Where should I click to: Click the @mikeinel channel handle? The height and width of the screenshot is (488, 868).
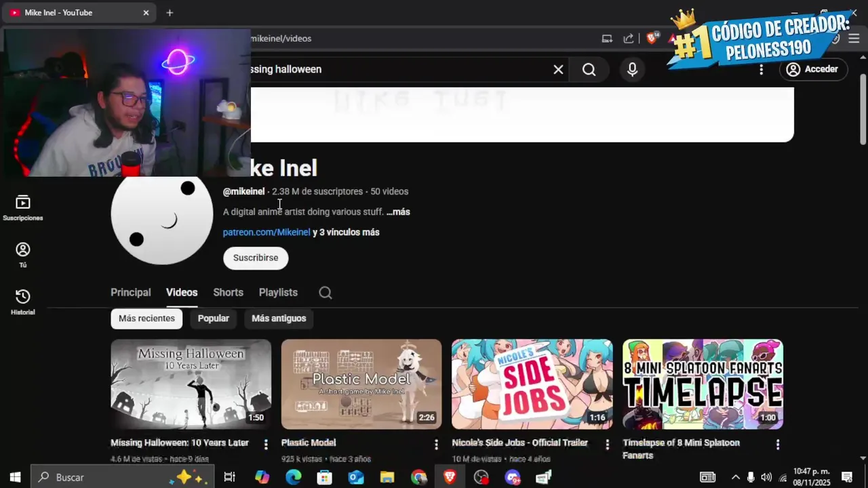coord(243,192)
